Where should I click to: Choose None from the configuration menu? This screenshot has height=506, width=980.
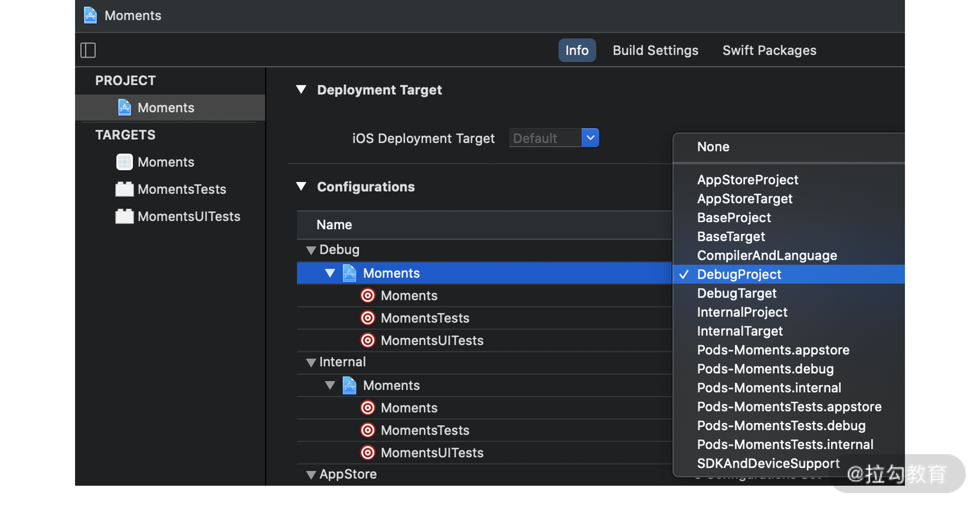713,147
